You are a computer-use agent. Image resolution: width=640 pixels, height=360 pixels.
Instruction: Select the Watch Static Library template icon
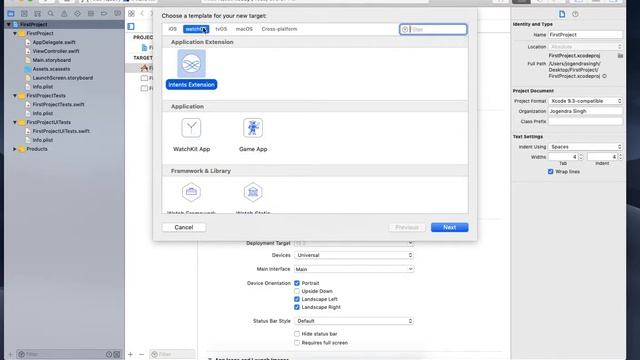click(253, 192)
